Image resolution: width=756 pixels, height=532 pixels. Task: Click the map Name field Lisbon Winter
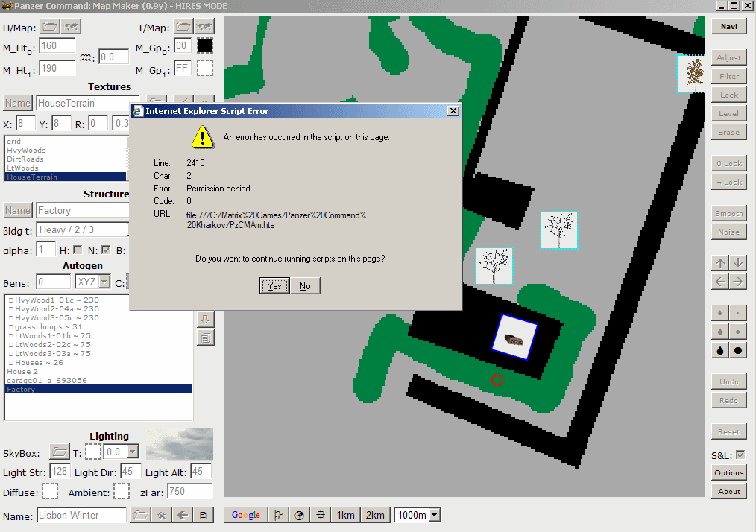pos(81,515)
